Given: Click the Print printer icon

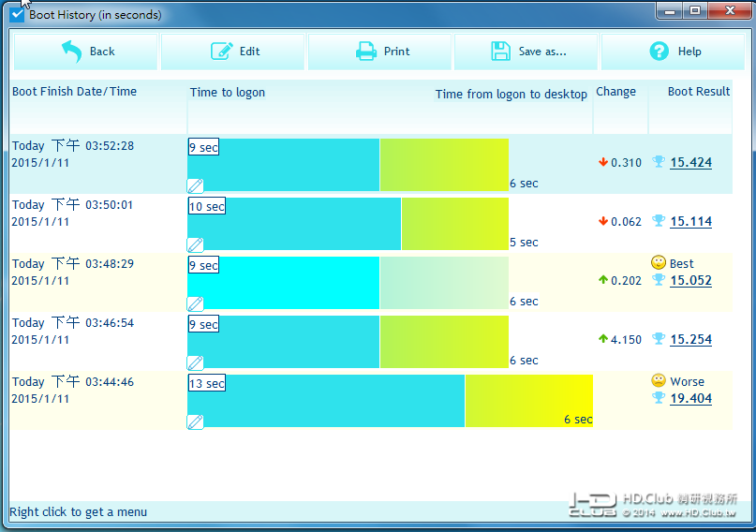Looking at the screenshot, I should [x=366, y=52].
